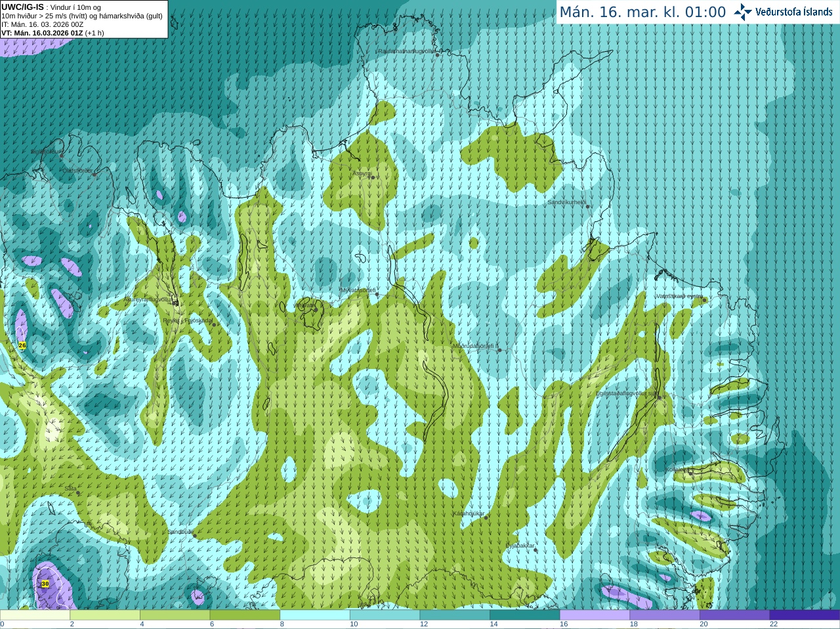Click the Akureyrarflugvöllur station label
The image size is (840, 629).
(x=148, y=299)
